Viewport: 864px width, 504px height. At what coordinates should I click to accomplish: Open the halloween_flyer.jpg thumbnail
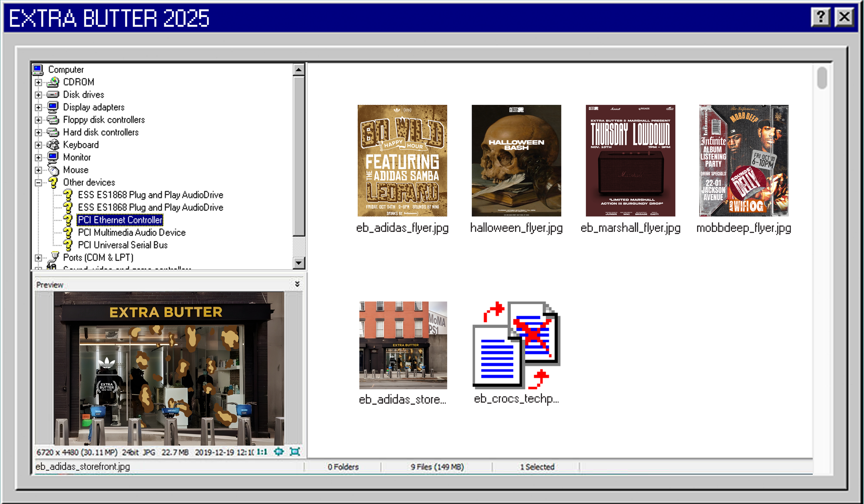(516, 162)
